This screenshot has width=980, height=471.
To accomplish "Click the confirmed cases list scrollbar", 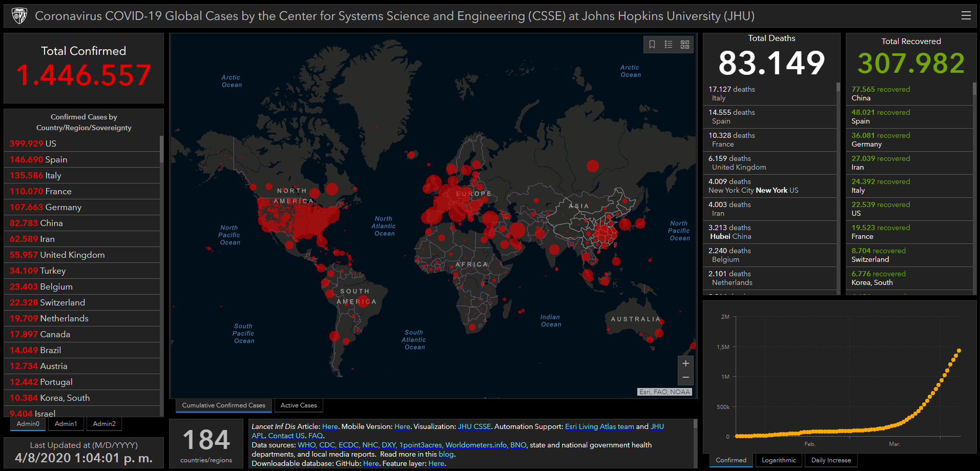I will (x=161, y=150).
